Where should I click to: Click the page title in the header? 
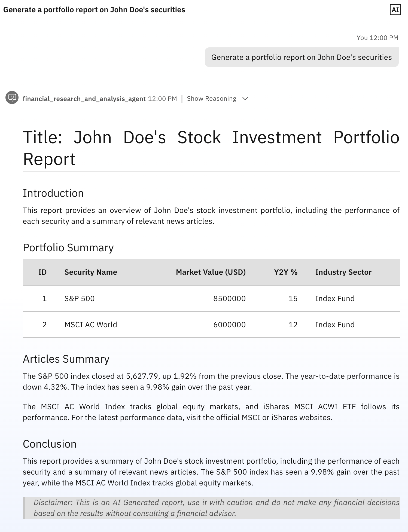coord(94,10)
